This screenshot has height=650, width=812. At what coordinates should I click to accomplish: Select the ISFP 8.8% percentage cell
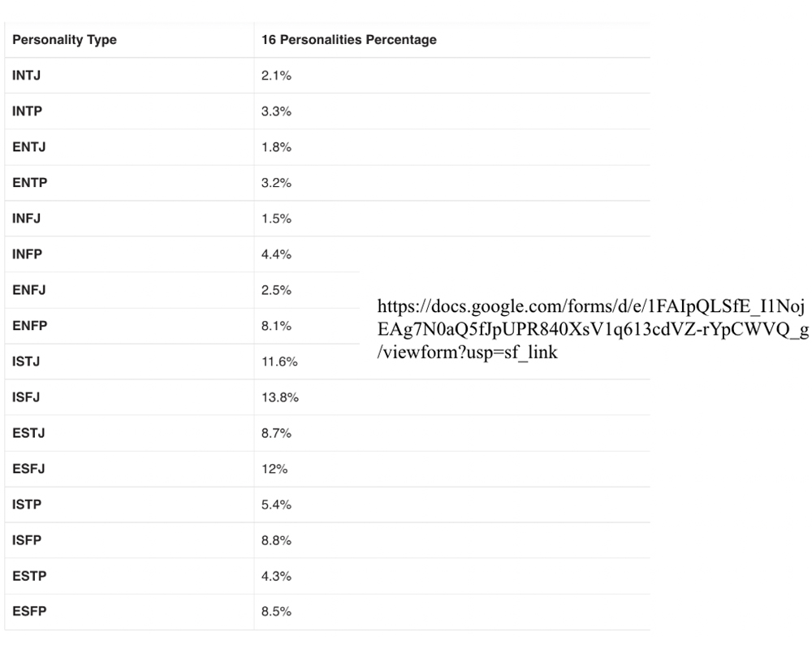pos(276,540)
